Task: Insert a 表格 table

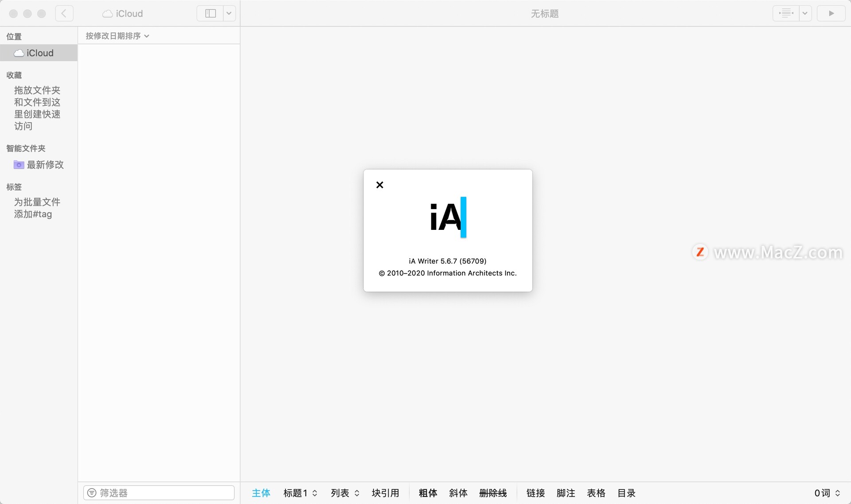Action: [596, 493]
